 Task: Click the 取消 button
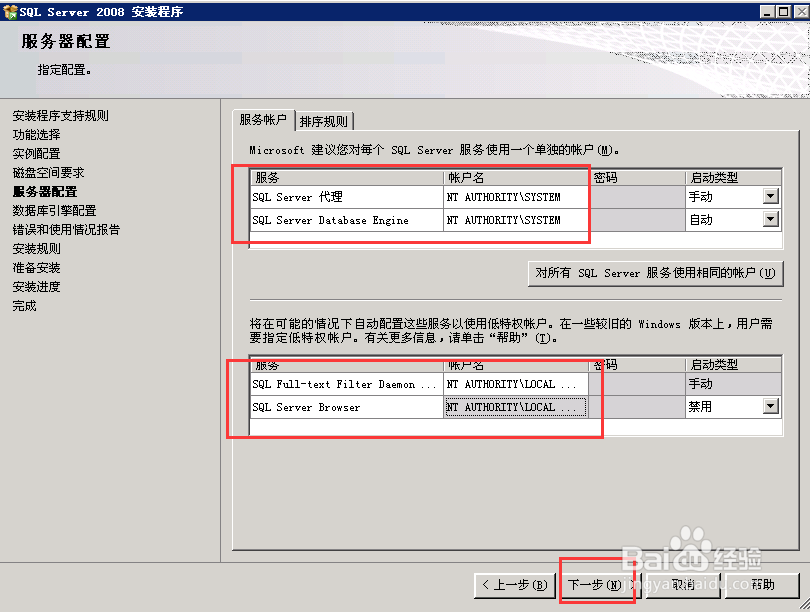(x=683, y=585)
